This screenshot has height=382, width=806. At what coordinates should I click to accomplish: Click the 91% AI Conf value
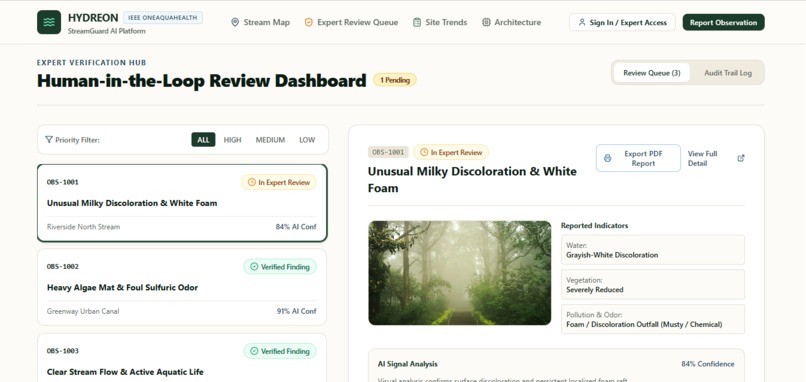tap(297, 311)
